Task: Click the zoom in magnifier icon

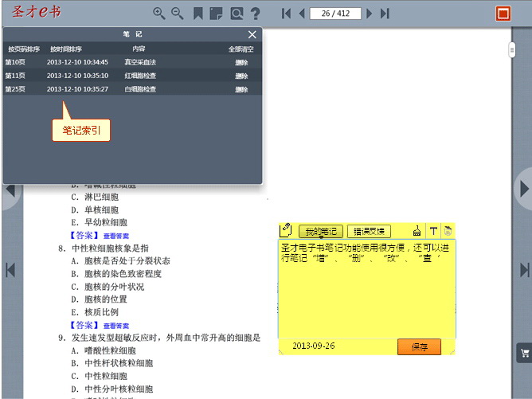Action: pos(158,14)
